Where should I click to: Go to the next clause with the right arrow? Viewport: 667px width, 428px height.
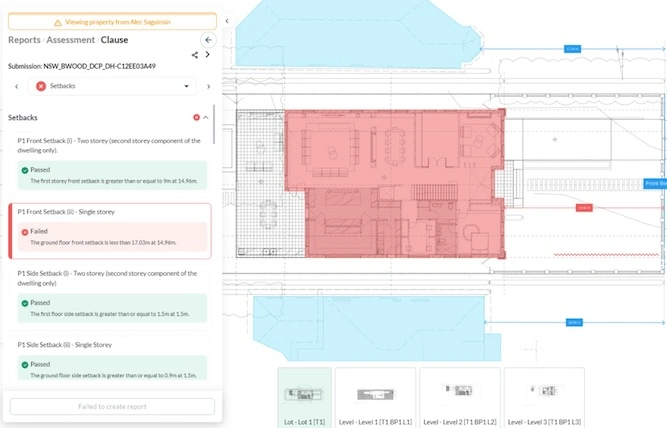[x=208, y=86]
